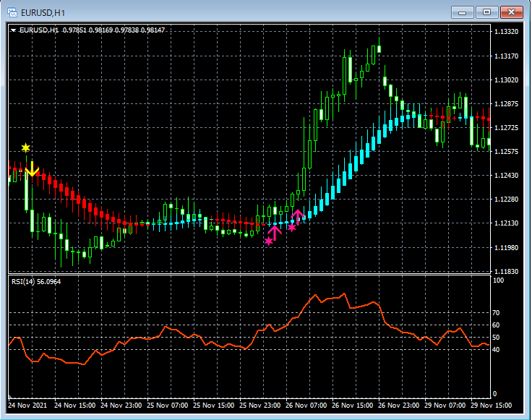The image size is (532, 420).
Task: Click the upper pink star marker
Action: point(291,227)
